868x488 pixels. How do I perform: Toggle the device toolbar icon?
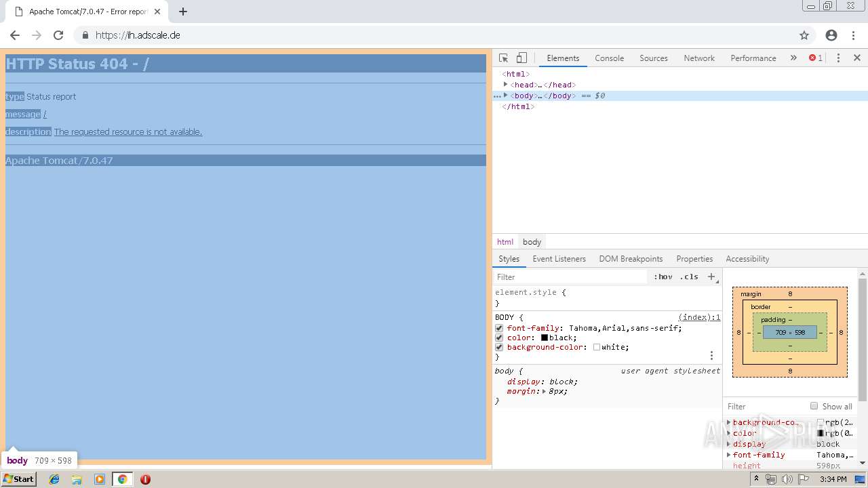click(521, 58)
